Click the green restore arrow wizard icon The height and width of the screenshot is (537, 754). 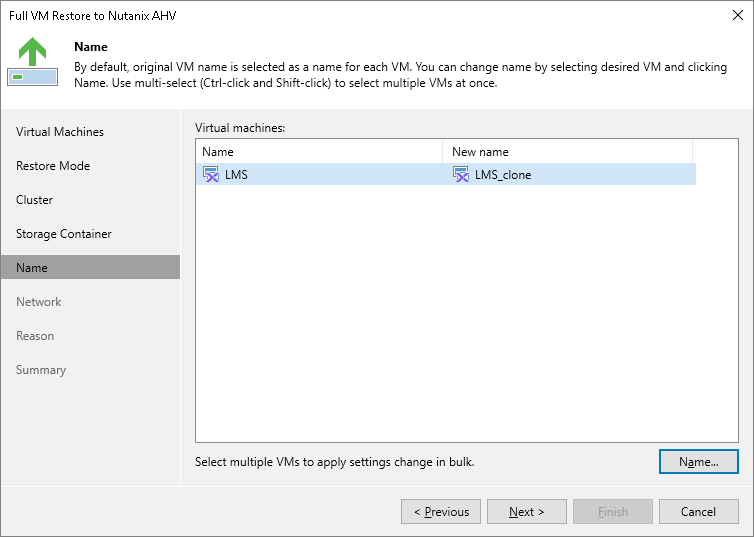[x=33, y=62]
